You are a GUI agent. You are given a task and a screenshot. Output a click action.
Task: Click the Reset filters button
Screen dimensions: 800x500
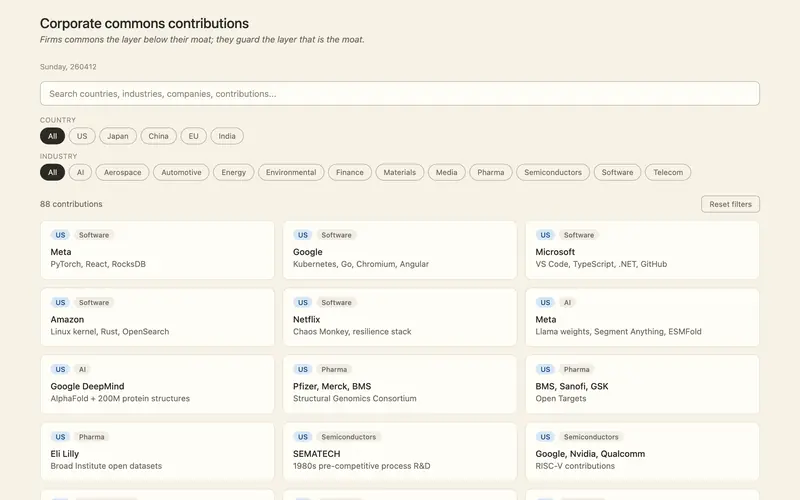point(730,204)
